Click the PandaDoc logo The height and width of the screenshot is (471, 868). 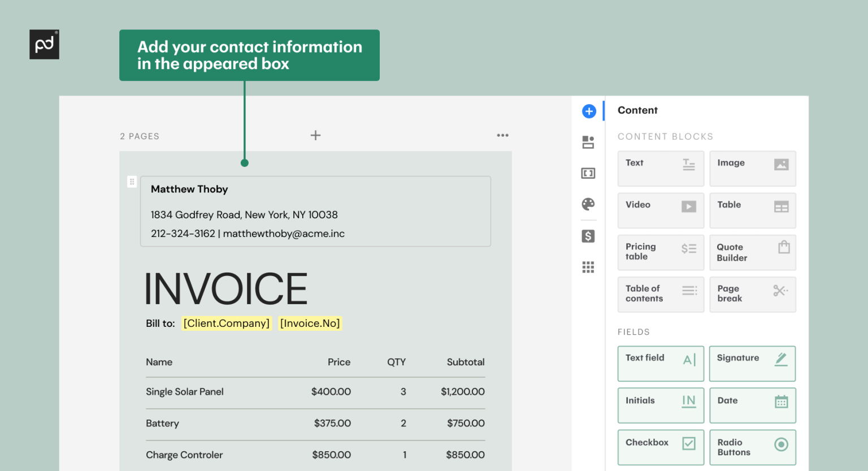[44, 44]
